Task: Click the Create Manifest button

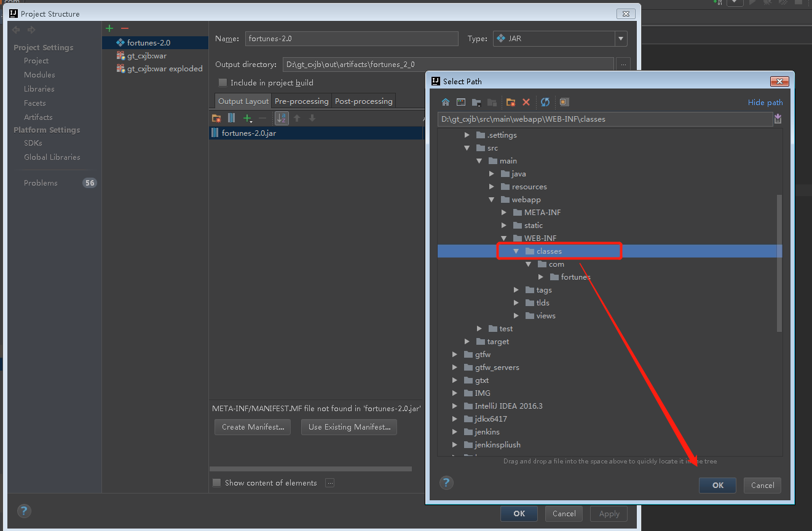Action: point(252,427)
